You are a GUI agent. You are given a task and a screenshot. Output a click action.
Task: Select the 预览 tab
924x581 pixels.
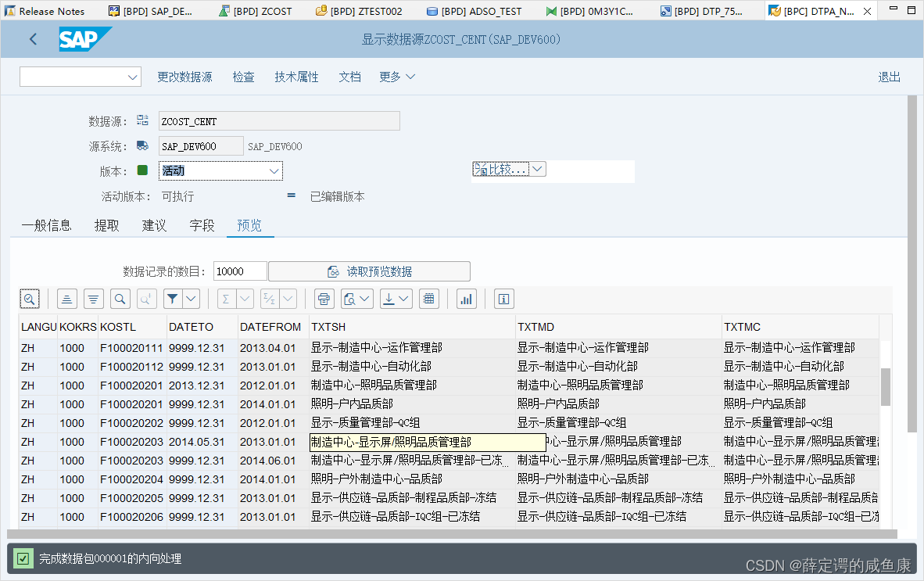pos(250,225)
